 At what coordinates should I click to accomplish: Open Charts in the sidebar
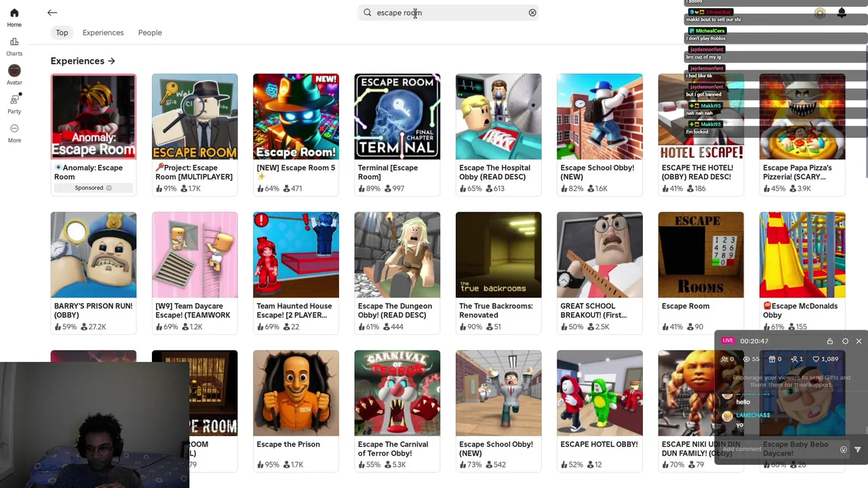pos(14,47)
